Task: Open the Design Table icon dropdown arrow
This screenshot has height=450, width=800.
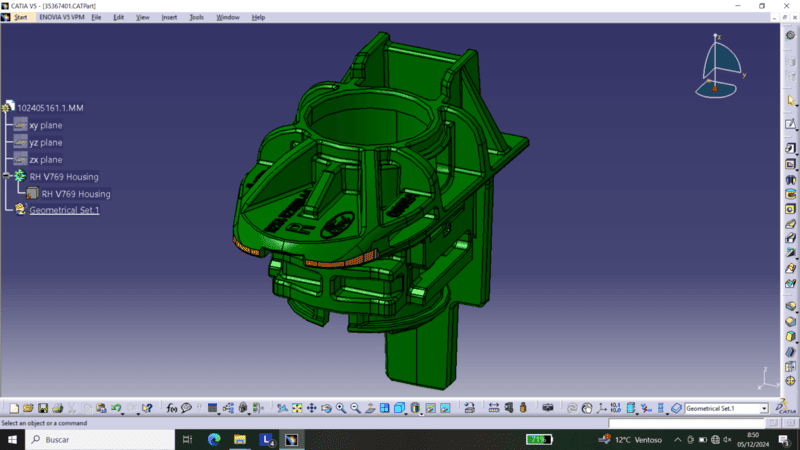Action: [x=219, y=412]
